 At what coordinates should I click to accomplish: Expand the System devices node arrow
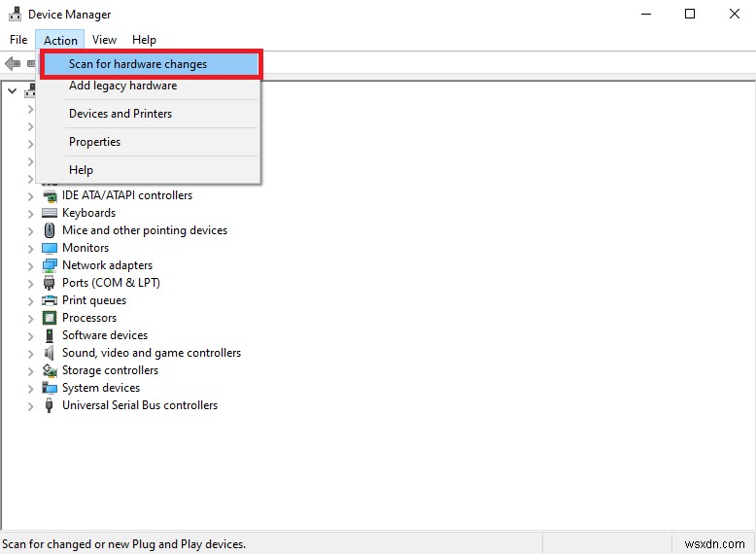click(x=30, y=389)
